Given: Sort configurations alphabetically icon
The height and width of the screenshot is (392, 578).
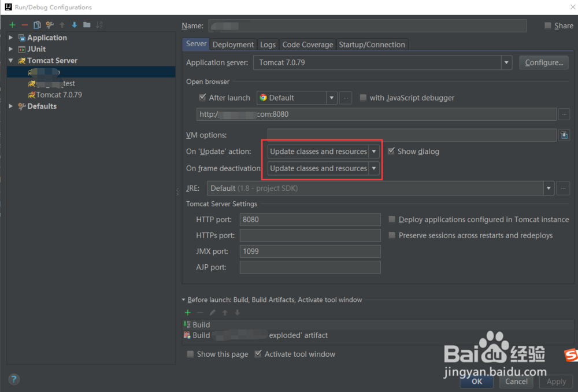Looking at the screenshot, I should pos(99,25).
